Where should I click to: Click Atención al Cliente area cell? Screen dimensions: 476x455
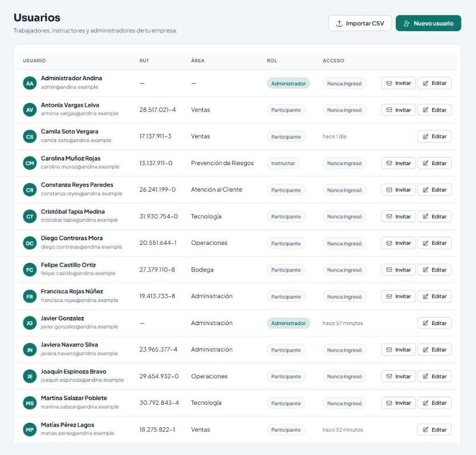click(217, 190)
